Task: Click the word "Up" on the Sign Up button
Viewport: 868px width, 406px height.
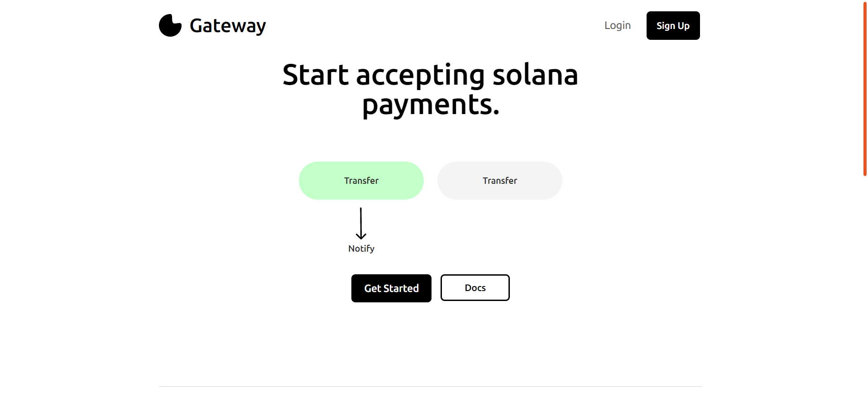Action: pos(683,26)
